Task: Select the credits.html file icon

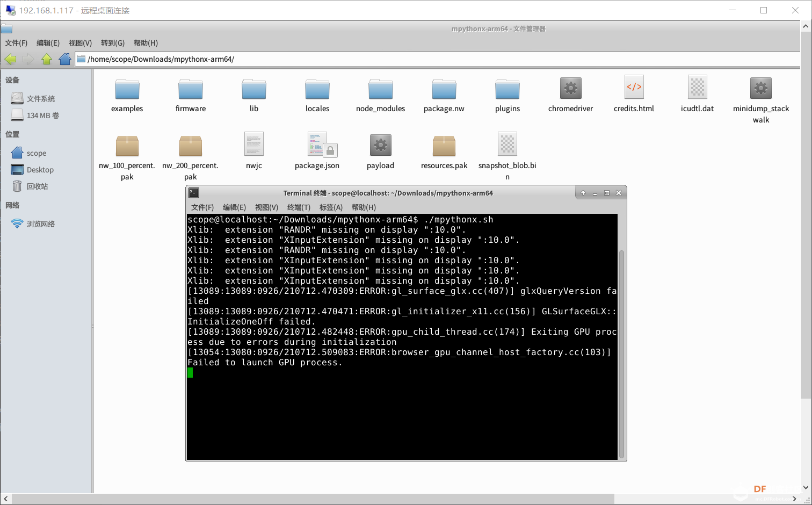Action: [634, 88]
